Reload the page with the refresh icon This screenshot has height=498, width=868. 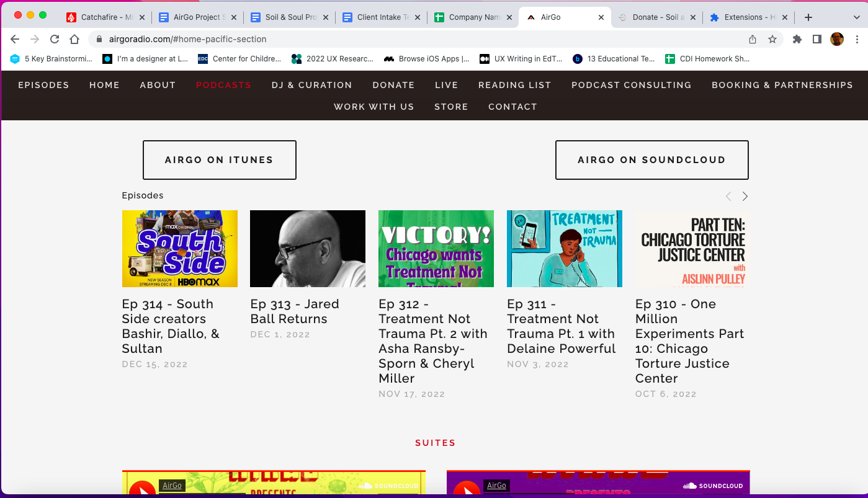click(55, 39)
